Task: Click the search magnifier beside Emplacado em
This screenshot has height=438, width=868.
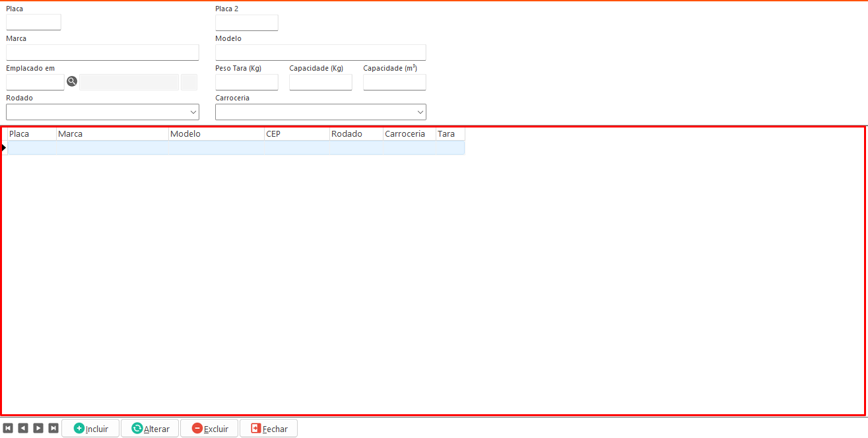Action: click(x=72, y=81)
